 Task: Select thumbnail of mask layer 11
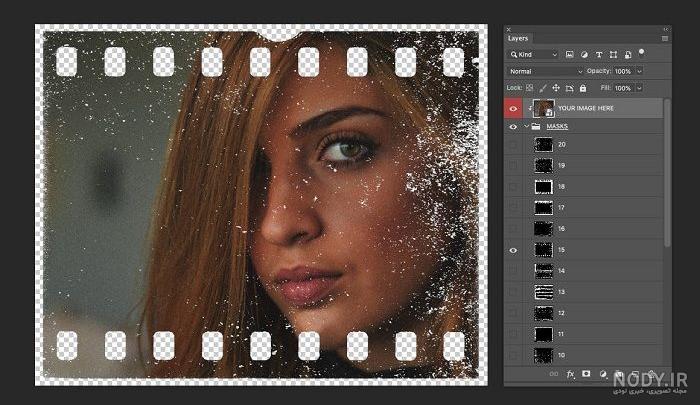(543, 334)
